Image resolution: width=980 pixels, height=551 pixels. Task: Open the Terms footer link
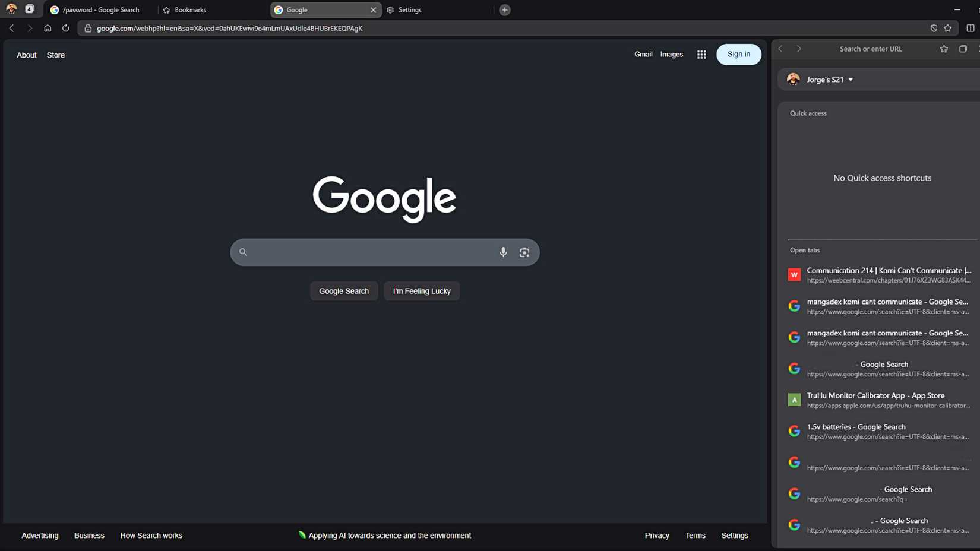[695, 536]
